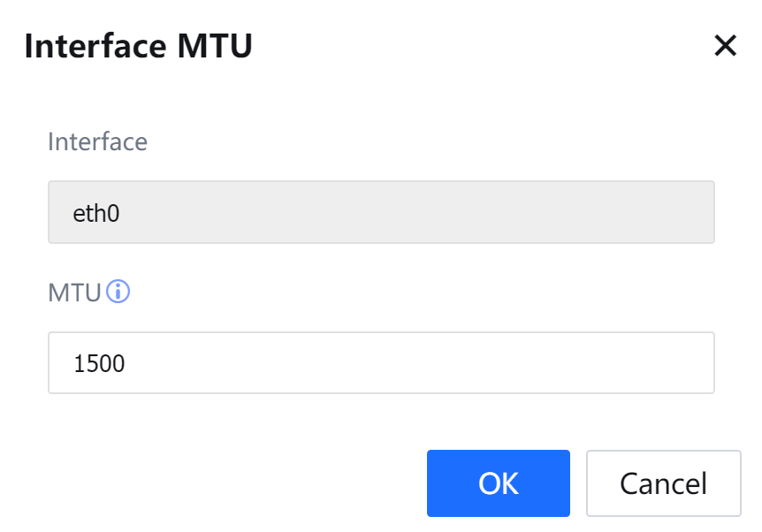The height and width of the screenshot is (532, 762).
Task: Select the eth0 text box
Action: 381,212
